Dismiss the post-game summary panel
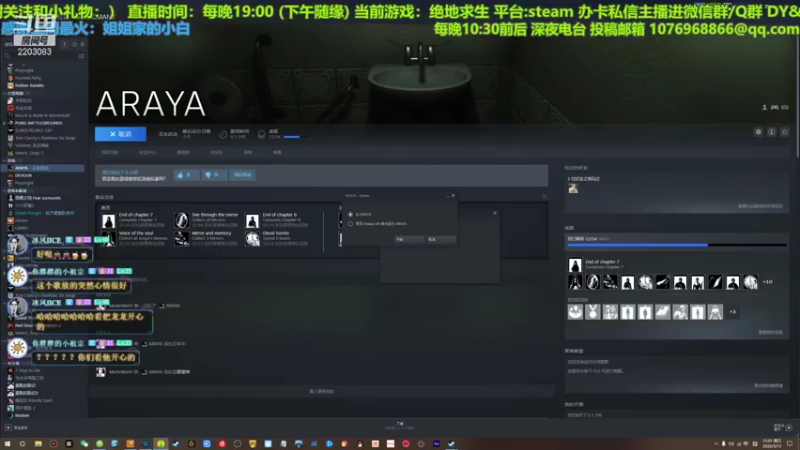 tap(544, 196)
